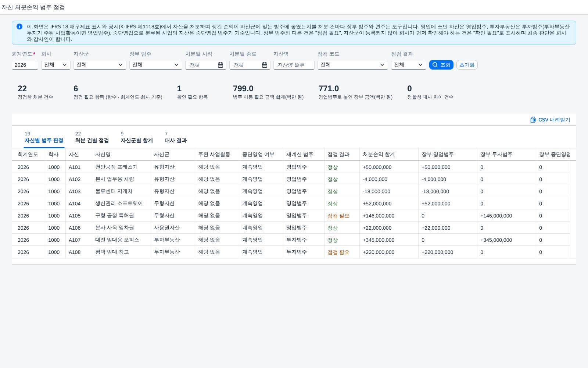Screen dimensions: 588x368
Task: Download data via CSV 내려받기
Action: [x=550, y=120]
